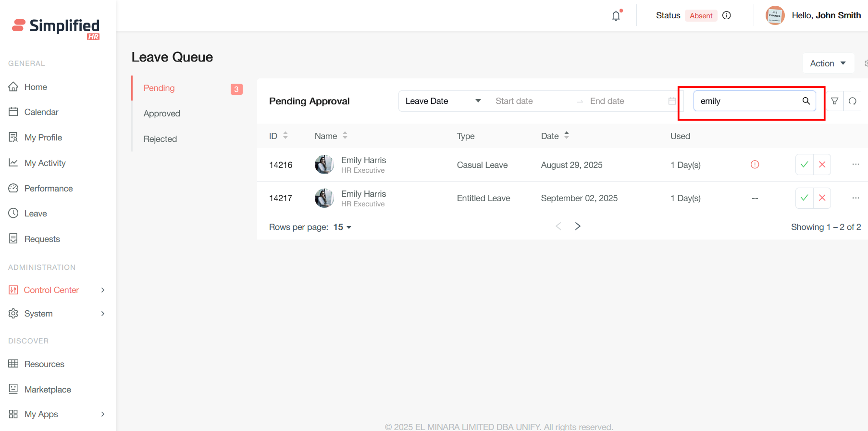This screenshot has height=431, width=868.
Task: Click warning icon on request 14216
Action: tap(755, 165)
